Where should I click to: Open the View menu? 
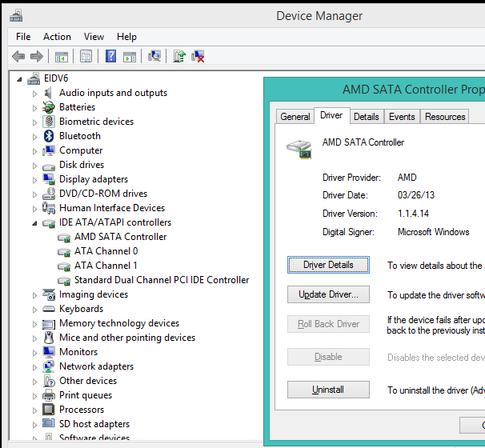click(94, 37)
